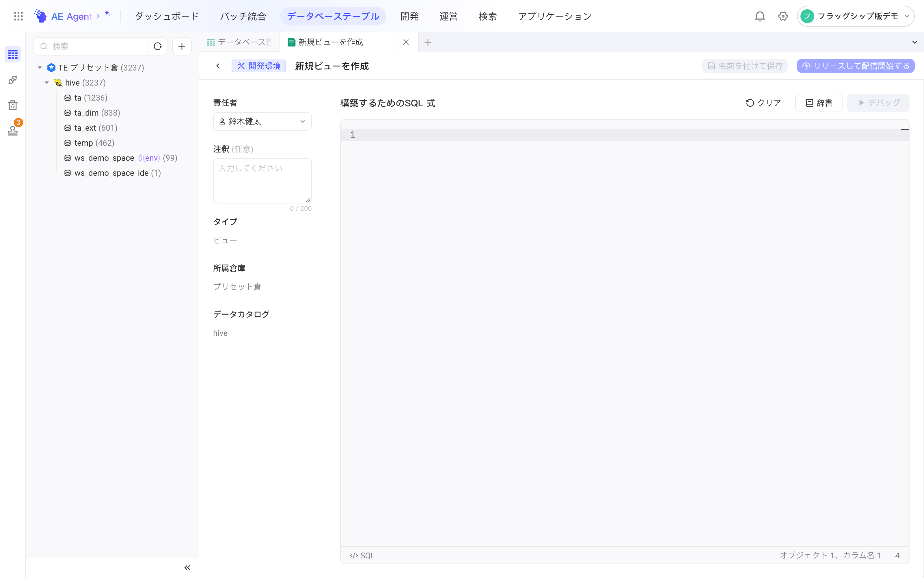
Task: Close the 新規ビューを作成 tab
Action: pos(406,42)
